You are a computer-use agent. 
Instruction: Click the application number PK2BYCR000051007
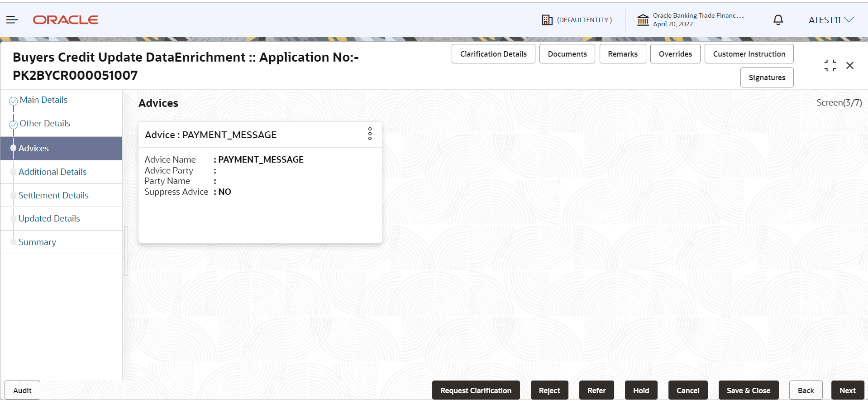point(75,76)
